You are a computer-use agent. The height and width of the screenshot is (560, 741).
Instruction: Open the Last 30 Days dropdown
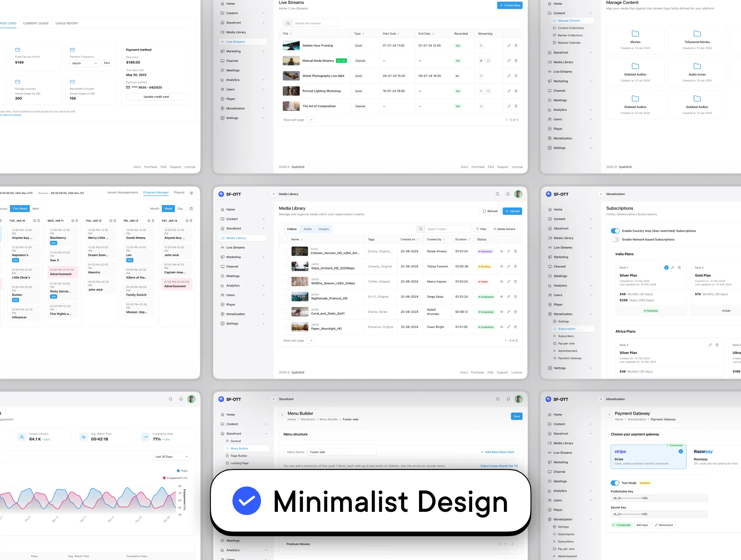[x=172, y=457]
